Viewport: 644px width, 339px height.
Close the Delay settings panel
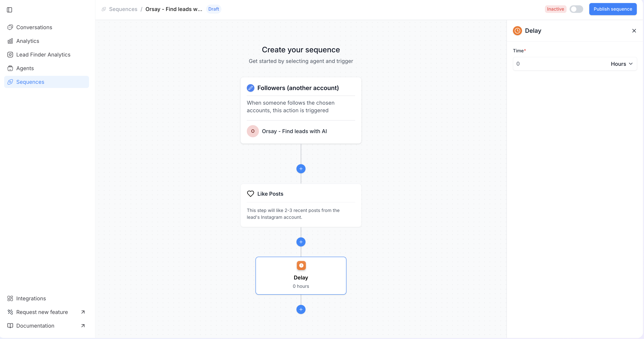(634, 31)
